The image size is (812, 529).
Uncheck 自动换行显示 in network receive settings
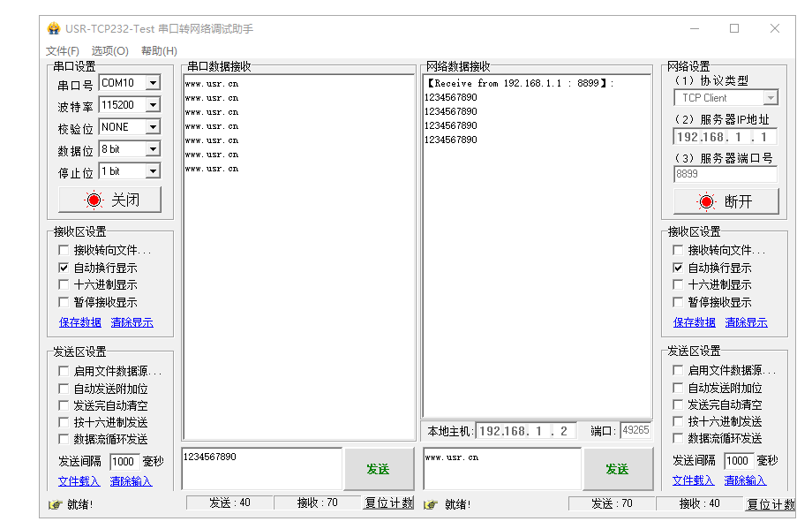click(x=678, y=268)
